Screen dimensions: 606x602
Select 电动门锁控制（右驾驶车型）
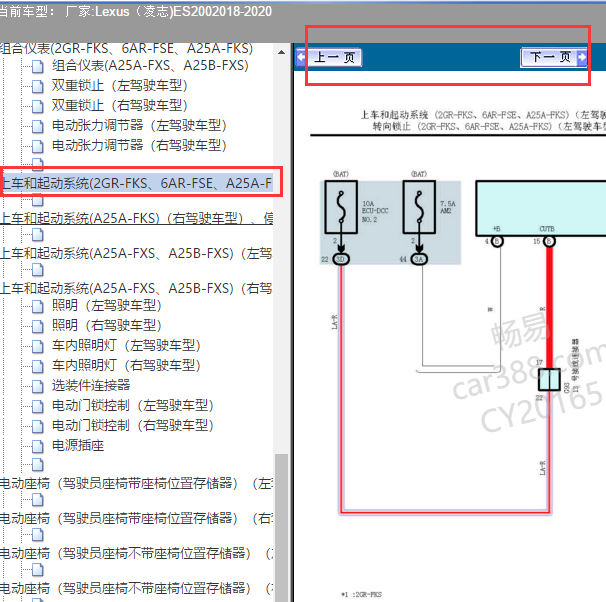coord(133,425)
